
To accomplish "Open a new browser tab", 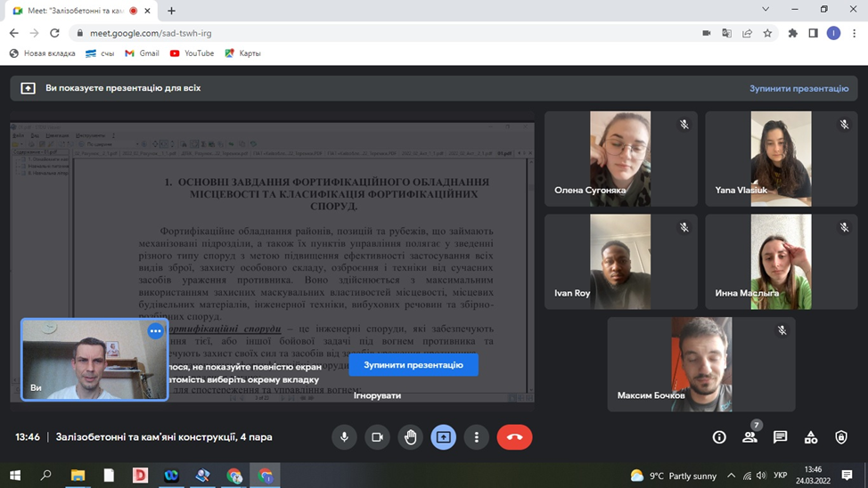I will [172, 11].
